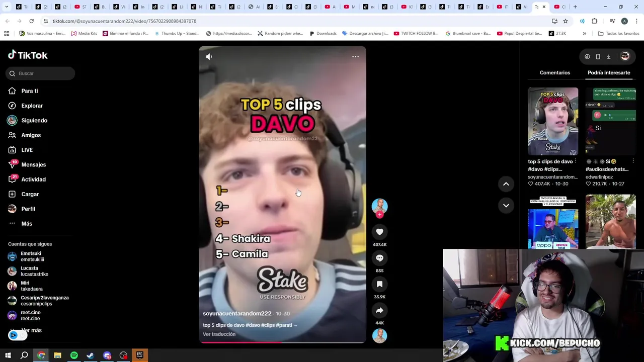The height and width of the screenshot is (362, 644).
Task: Open Discord from the taskbar
Action: [107, 355]
